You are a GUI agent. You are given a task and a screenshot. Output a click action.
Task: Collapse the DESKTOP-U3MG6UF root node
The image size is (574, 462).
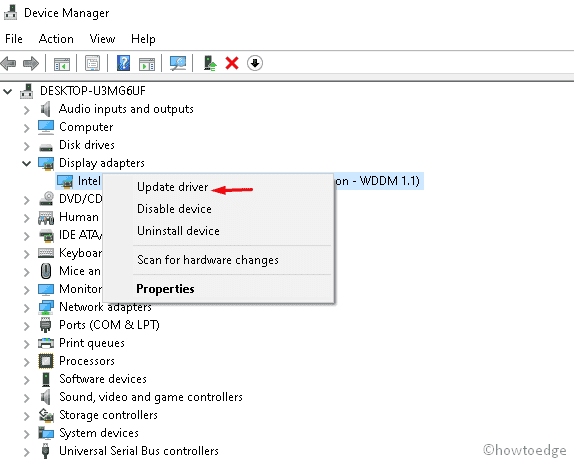pyautogui.click(x=8, y=91)
